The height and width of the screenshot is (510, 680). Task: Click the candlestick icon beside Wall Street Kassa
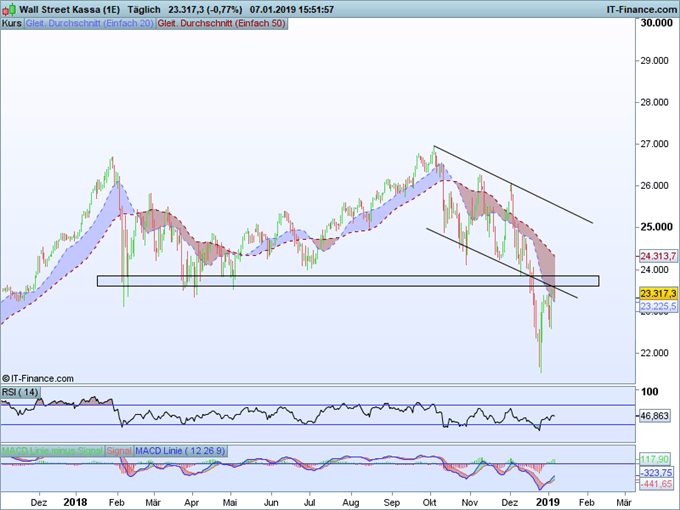(10, 9)
